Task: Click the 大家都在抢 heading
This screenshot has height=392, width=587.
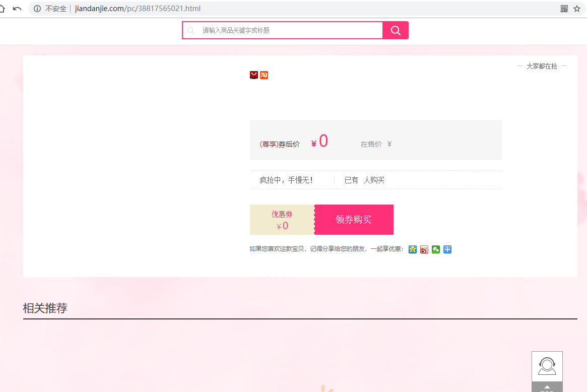Action: coord(542,66)
